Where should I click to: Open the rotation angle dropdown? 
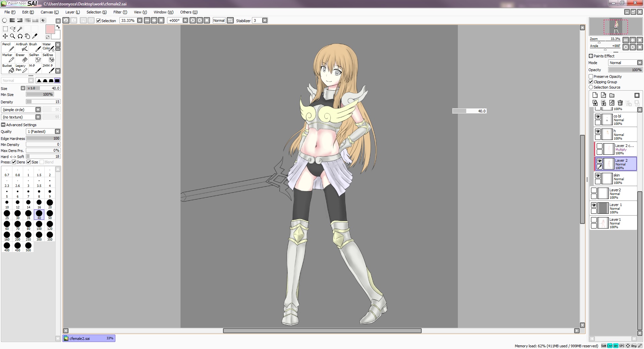tap(185, 20)
